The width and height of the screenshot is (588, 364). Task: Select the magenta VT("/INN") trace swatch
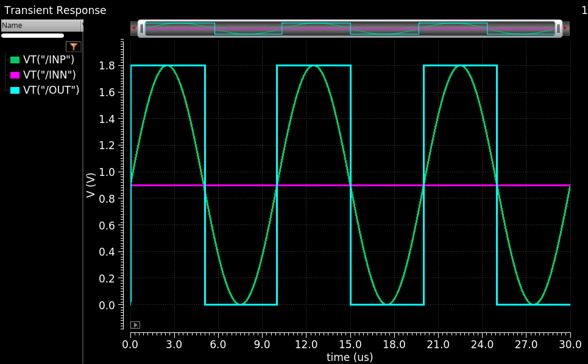pyautogui.click(x=15, y=74)
